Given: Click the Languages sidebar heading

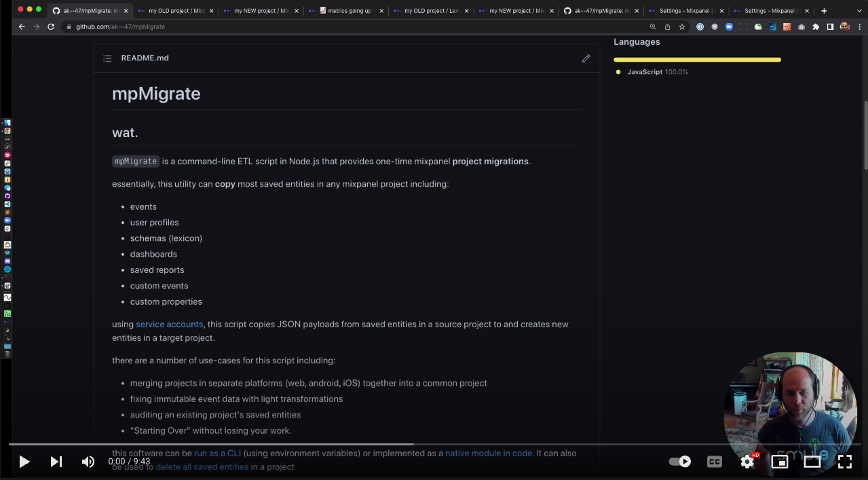Looking at the screenshot, I should pyautogui.click(x=637, y=42).
